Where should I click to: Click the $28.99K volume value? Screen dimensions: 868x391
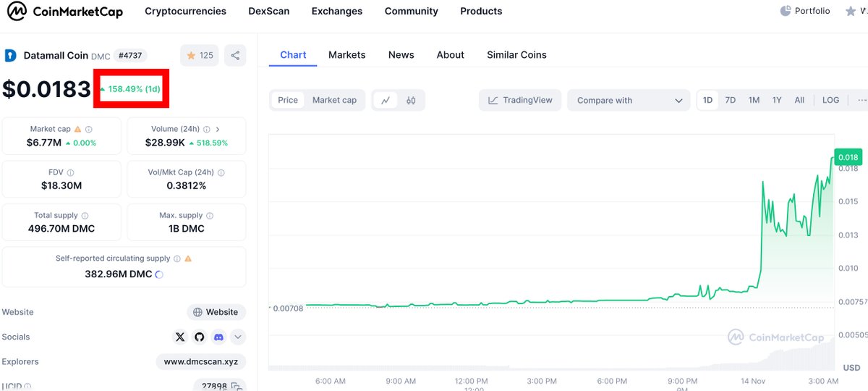coord(165,143)
